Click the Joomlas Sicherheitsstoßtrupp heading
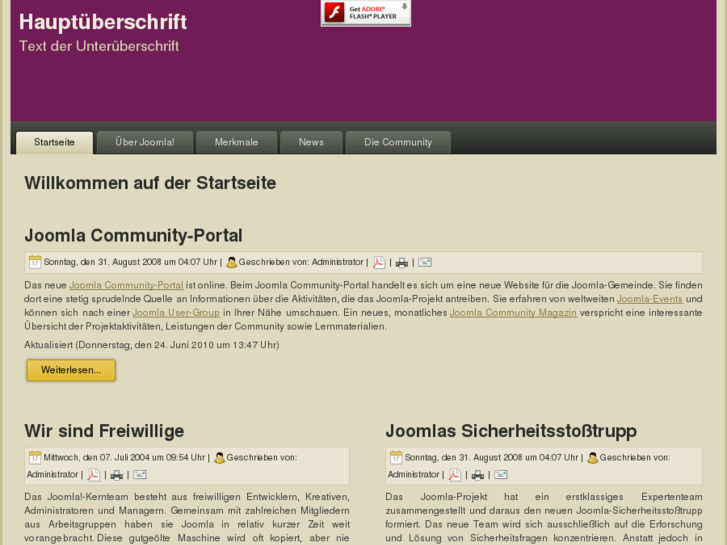This screenshot has width=727, height=545. click(x=511, y=431)
